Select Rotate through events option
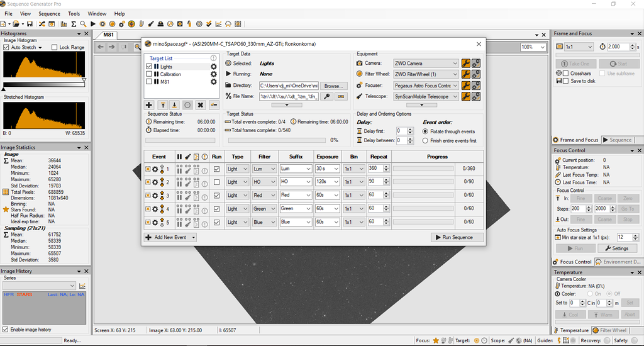 coord(425,131)
